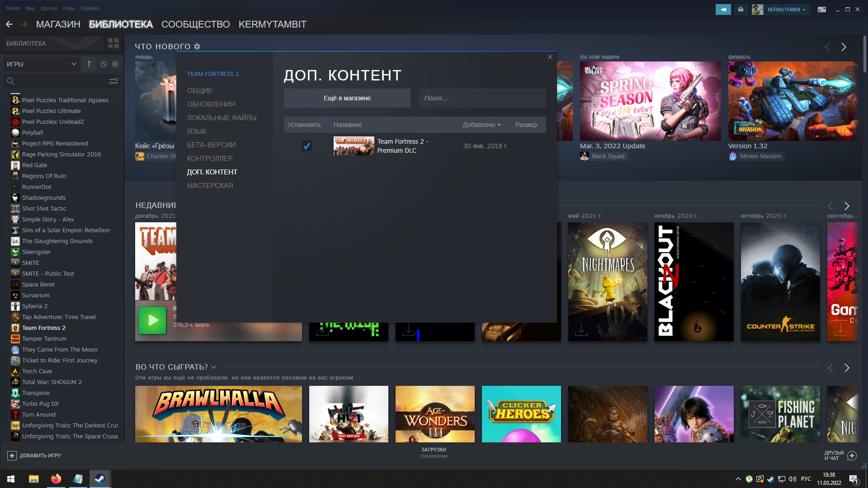Click the download icon on Little Nightmares
This screenshot has height=488, width=868.
581,329
